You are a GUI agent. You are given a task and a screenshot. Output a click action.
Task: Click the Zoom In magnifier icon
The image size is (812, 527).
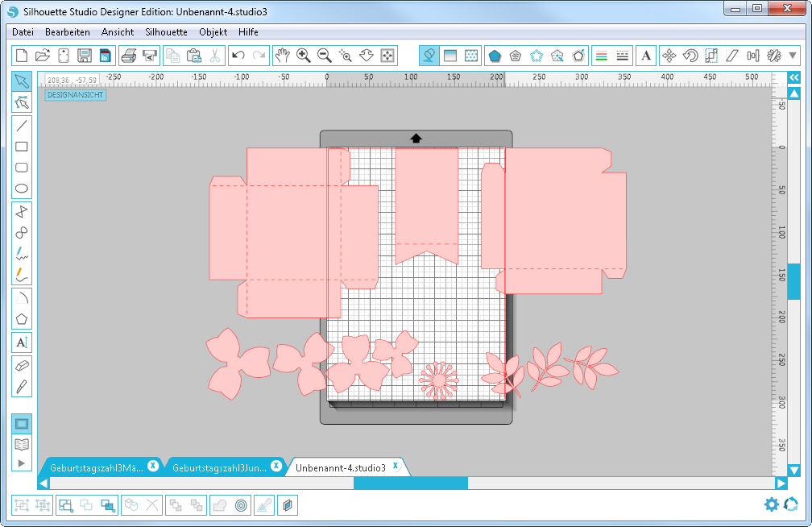coord(304,56)
